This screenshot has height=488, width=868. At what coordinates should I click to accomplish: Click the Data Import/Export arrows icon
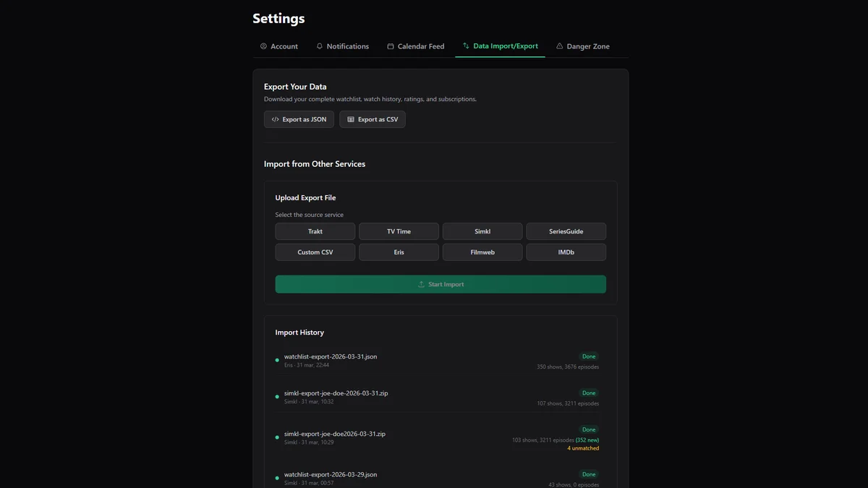click(466, 46)
